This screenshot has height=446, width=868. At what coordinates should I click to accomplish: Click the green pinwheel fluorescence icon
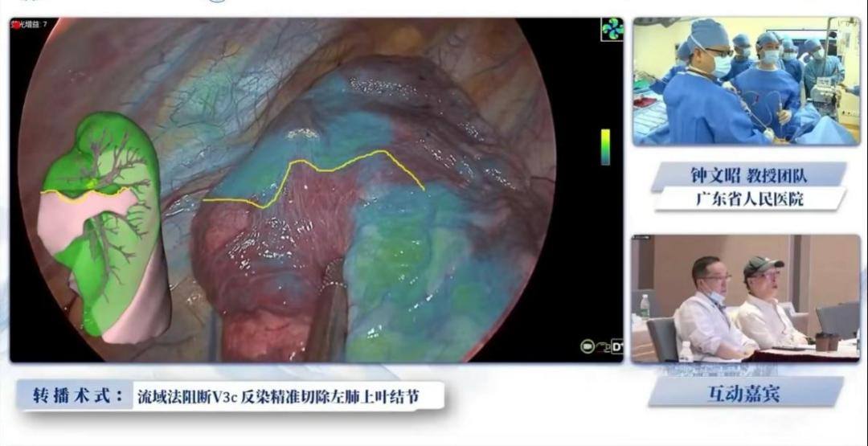pos(612,30)
